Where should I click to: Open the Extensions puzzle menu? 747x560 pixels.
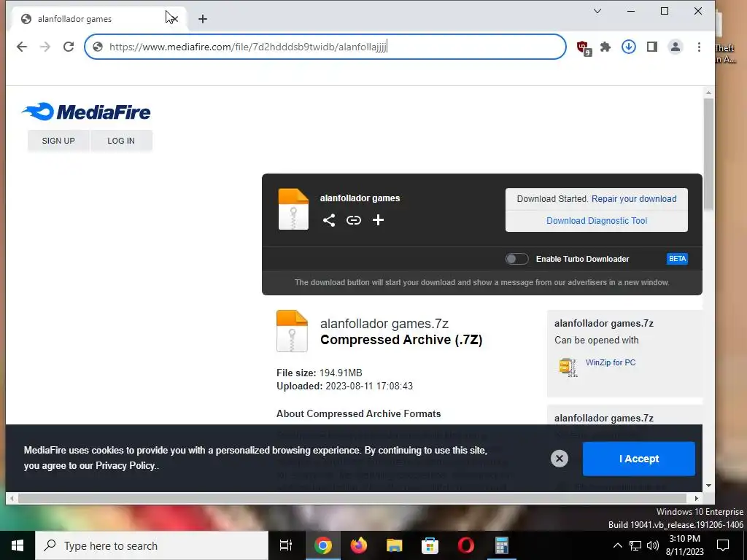tap(605, 47)
